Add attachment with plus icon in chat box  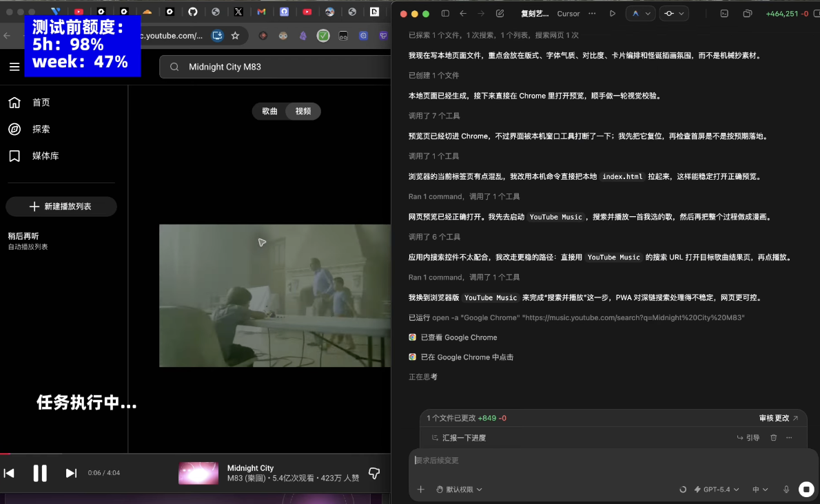(420, 490)
